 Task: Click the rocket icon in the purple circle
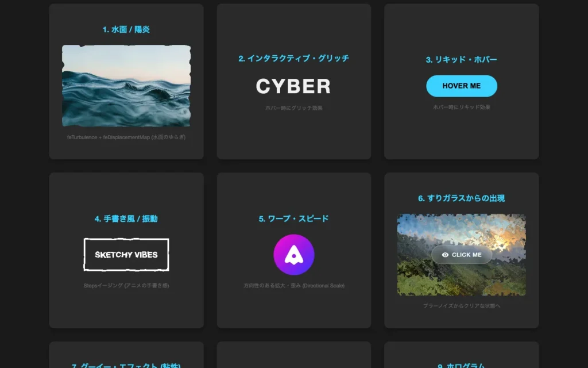click(293, 255)
